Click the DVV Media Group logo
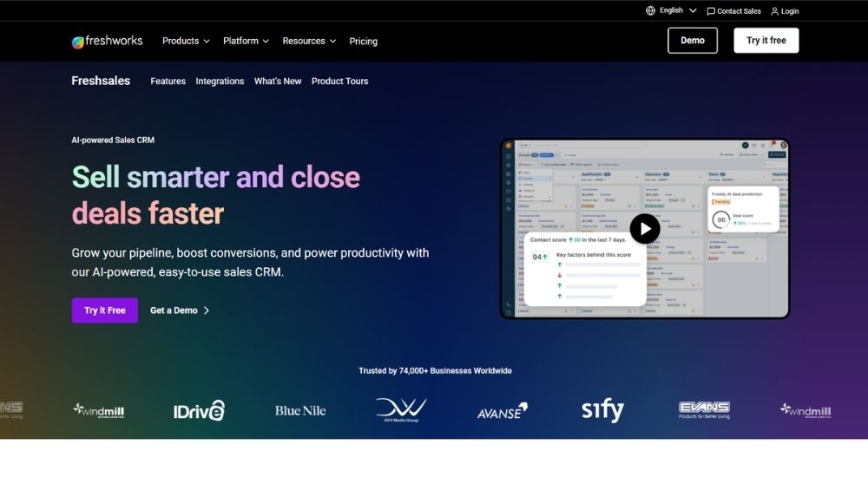868x477 pixels. [401, 410]
